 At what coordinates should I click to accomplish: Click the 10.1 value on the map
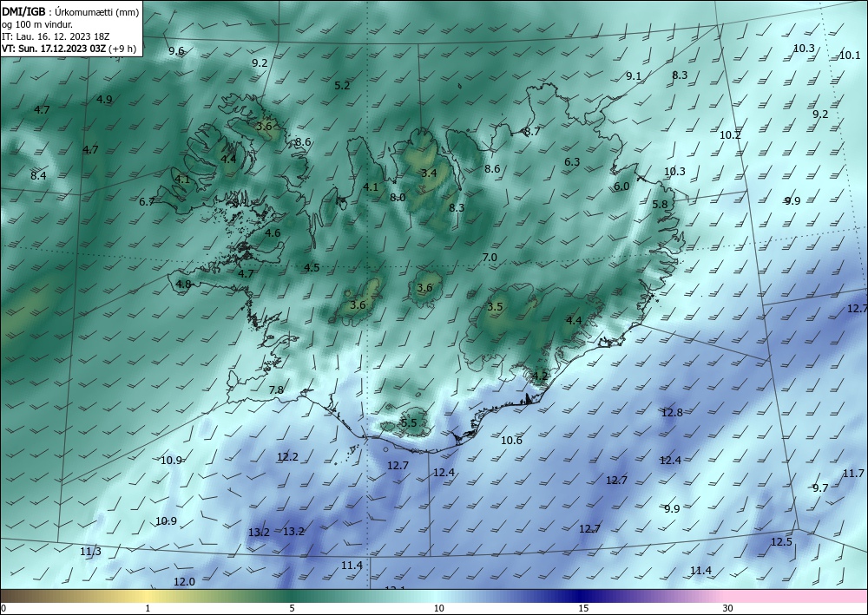pyautogui.click(x=850, y=56)
